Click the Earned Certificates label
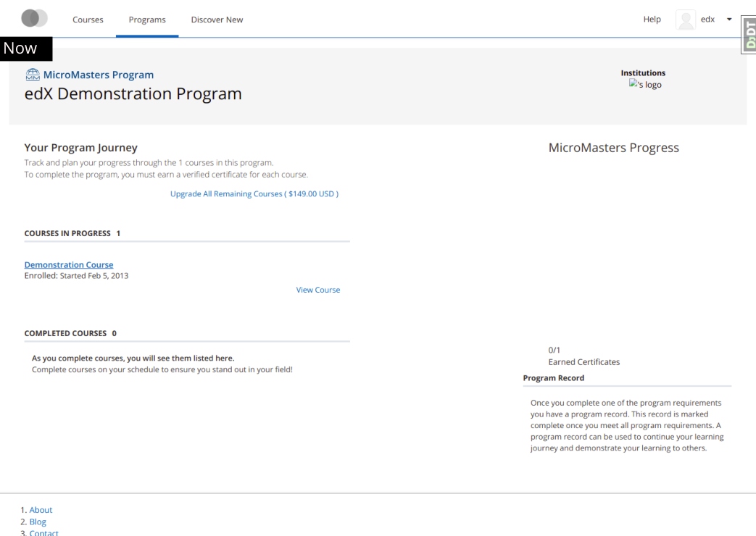This screenshot has height=536, width=756. [584, 362]
